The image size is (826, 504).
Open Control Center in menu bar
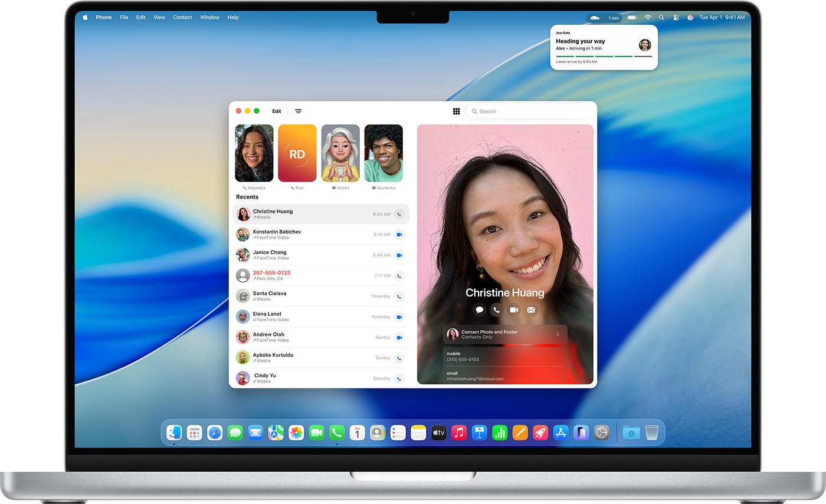(676, 18)
